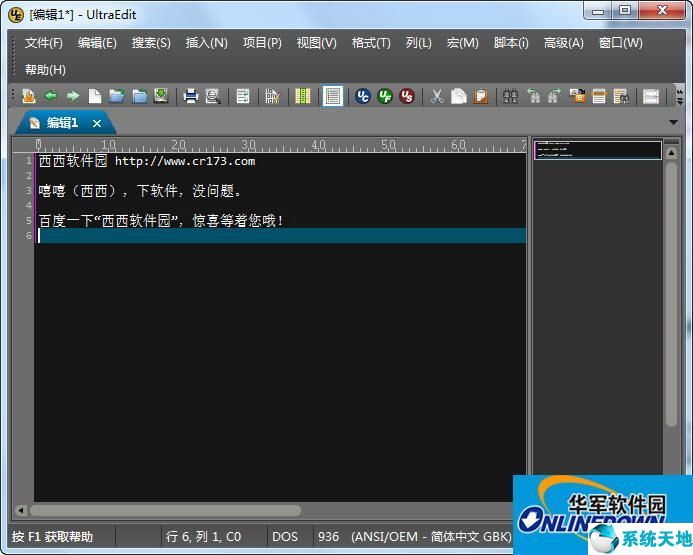The width and height of the screenshot is (693, 555).
Task: Click line 1 text with cr173.com URL
Action: [x=147, y=161]
